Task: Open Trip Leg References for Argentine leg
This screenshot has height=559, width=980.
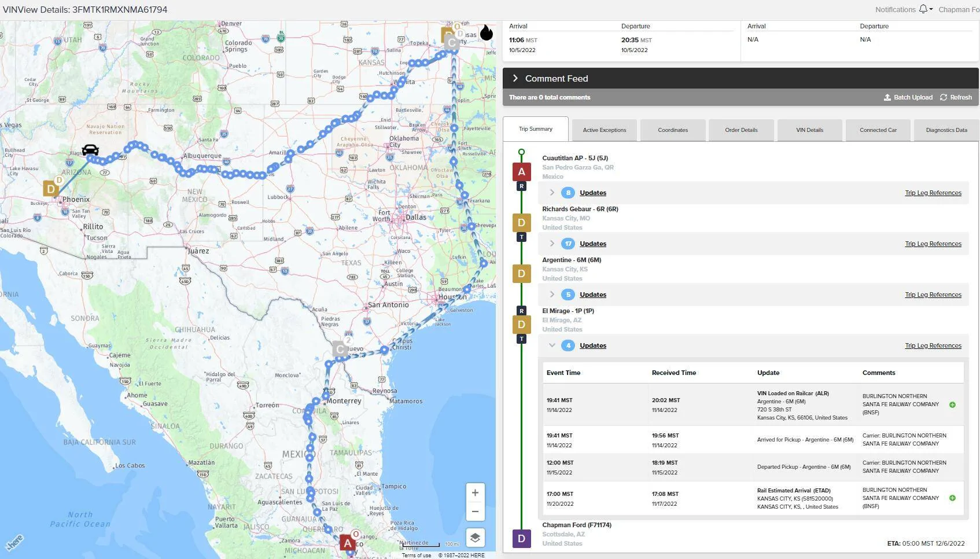Action: click(933, 295)
